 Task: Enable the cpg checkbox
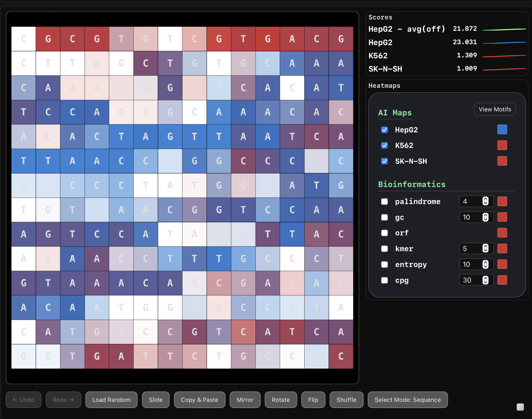pos(384,280)
